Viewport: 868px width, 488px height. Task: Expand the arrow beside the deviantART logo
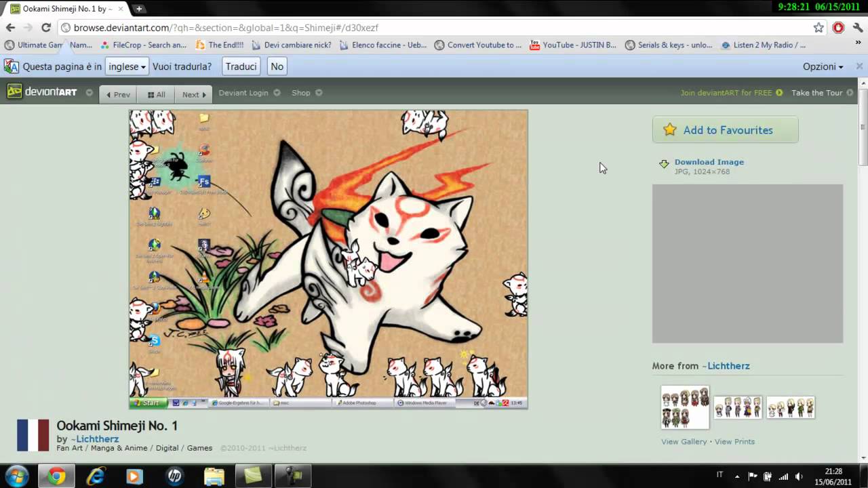pyautogui.click(x=89, y=92)
